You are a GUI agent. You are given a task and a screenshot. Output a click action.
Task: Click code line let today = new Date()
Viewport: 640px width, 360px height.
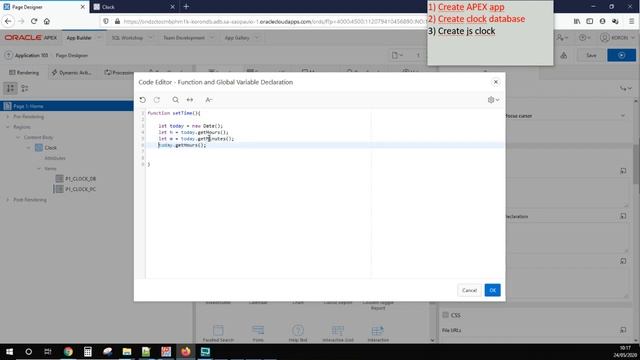(x=191, y=126)
